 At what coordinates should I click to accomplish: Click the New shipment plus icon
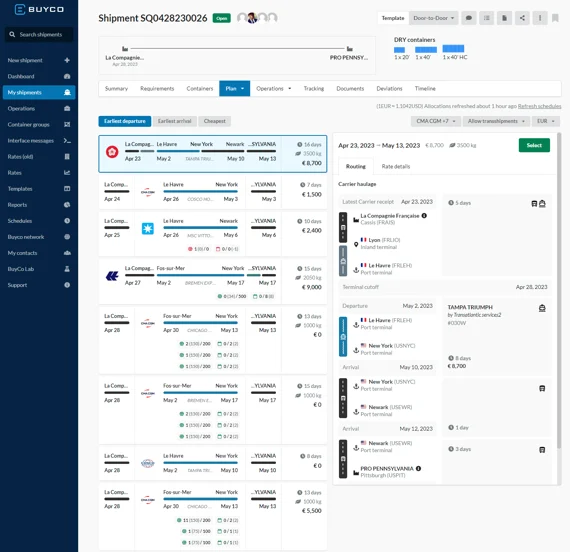67,60
